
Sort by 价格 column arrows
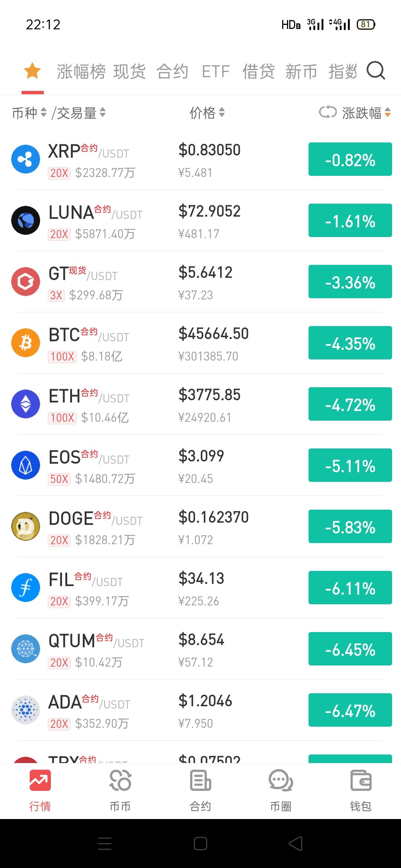222,112
